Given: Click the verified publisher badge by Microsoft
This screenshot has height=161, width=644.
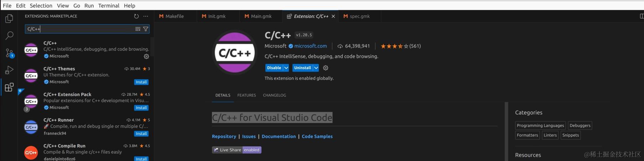Looking at the screenshot, I should click(291, 46).
